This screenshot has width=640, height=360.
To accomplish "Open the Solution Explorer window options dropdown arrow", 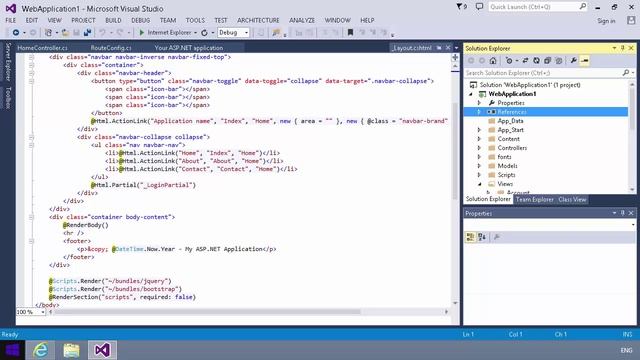I will coord(614,48).
